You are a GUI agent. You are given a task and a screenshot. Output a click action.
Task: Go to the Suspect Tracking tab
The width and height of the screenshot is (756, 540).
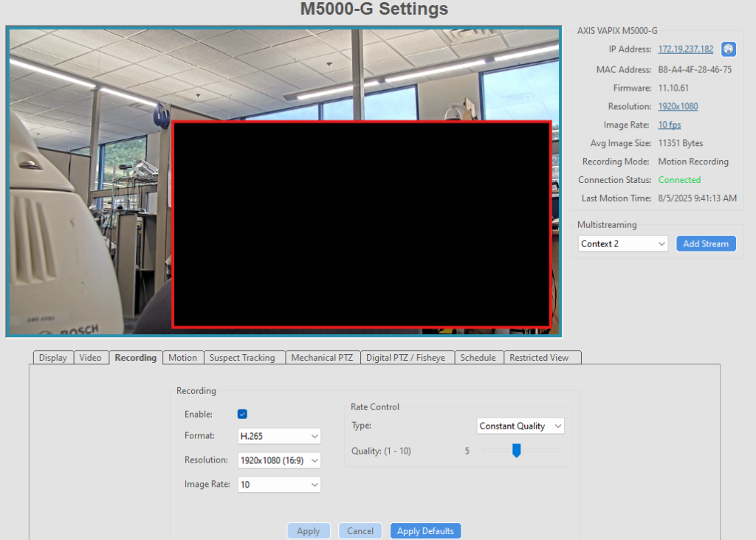[x=242, y=358]
